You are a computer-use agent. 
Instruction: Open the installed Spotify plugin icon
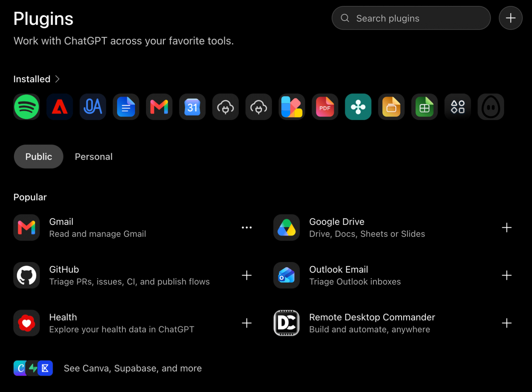pyautogui.click(x=27, y=107)
